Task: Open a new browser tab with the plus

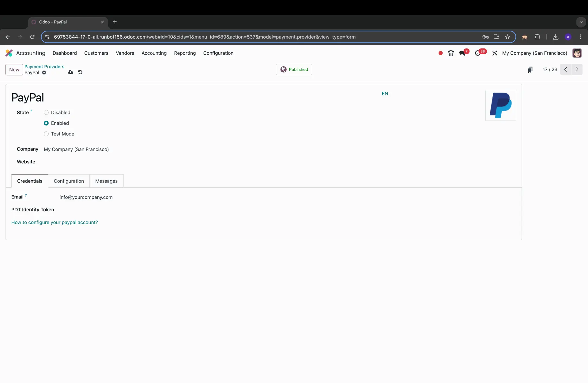Action: (115, 22)
